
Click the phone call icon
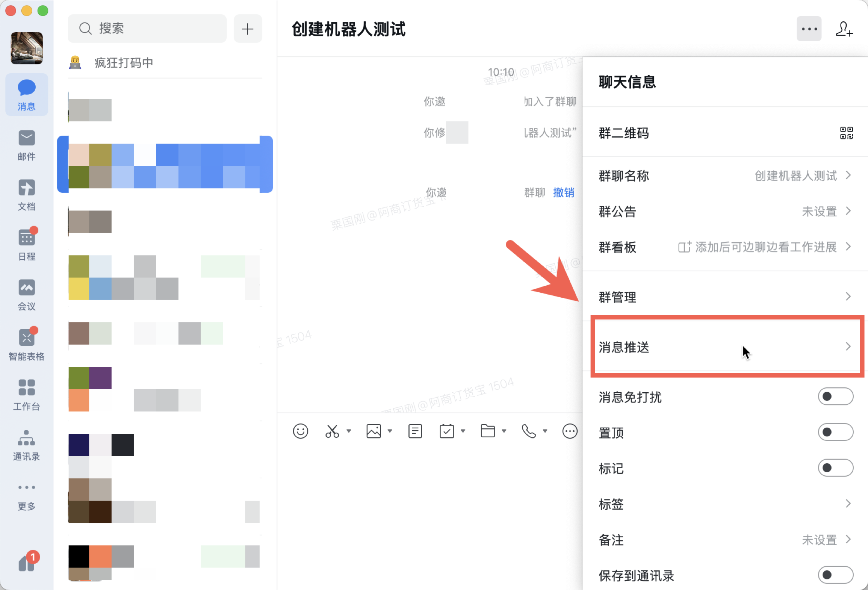[x=529, y=431]
